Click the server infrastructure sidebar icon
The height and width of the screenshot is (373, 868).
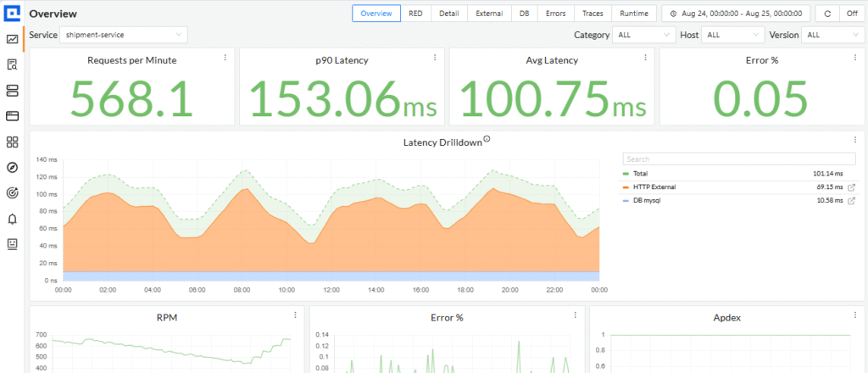[12, 91]
